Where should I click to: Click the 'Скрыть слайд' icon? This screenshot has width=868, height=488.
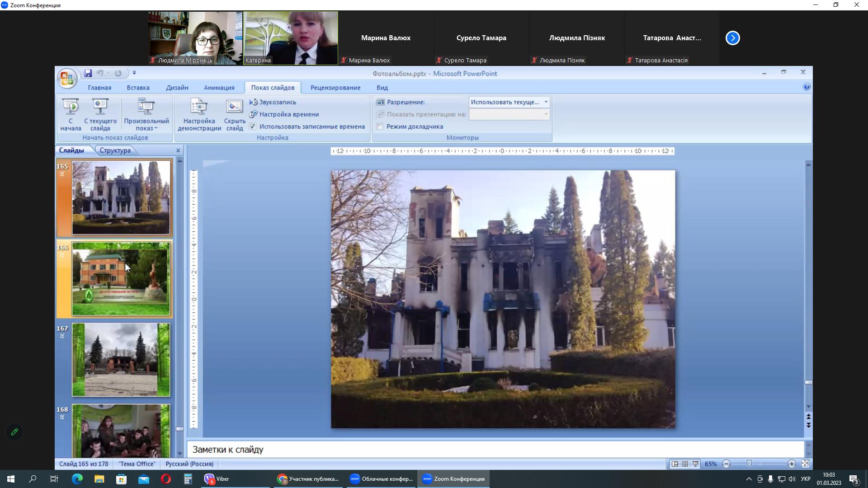(x=235, y=107)
